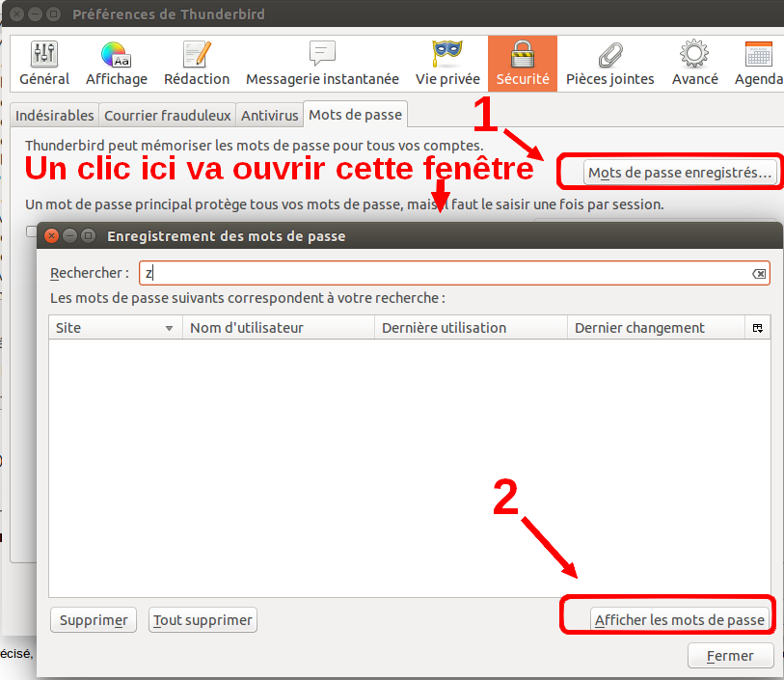The height and width of the screenshot is (680, 784).
Task: Switch to the Indésirables tab
Action: 55,115
